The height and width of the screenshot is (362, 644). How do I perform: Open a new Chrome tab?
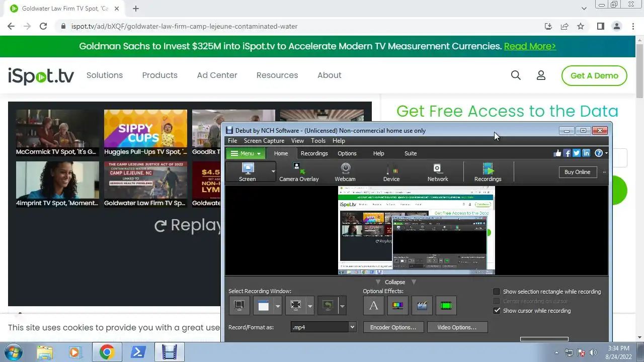[x=136, y=9]
